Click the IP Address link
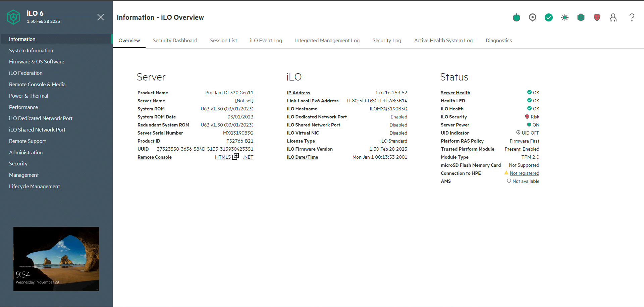This screenshot has width=644, height=307. coord(298,93)
